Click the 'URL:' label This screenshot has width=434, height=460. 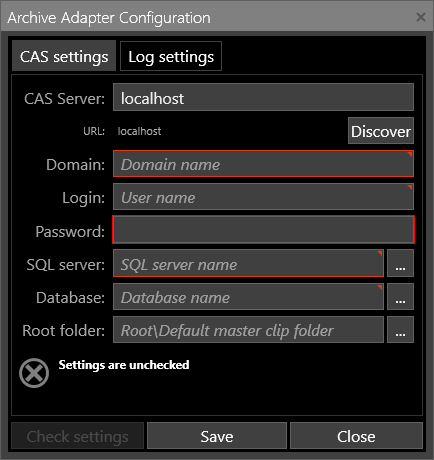click(94, 131)
